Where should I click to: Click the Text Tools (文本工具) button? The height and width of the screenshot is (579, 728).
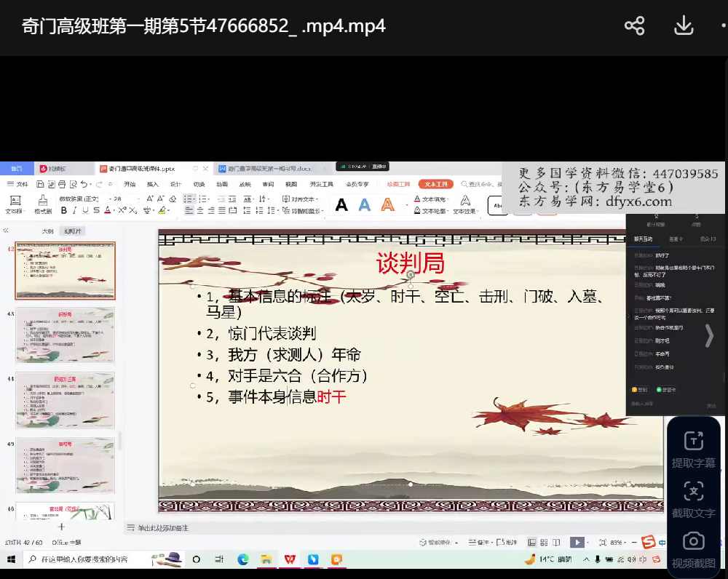pyautogui.click(x=435, y=184)
